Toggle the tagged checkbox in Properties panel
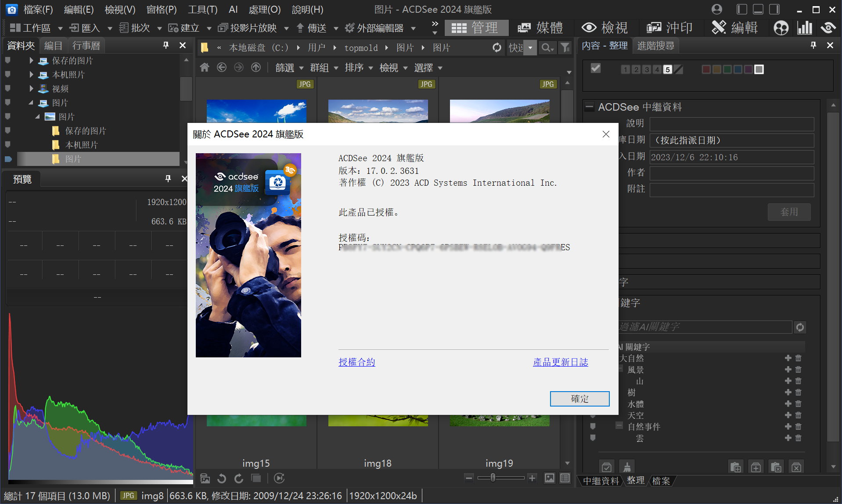This screenshot has width=842, height=504. coord(596,68)
